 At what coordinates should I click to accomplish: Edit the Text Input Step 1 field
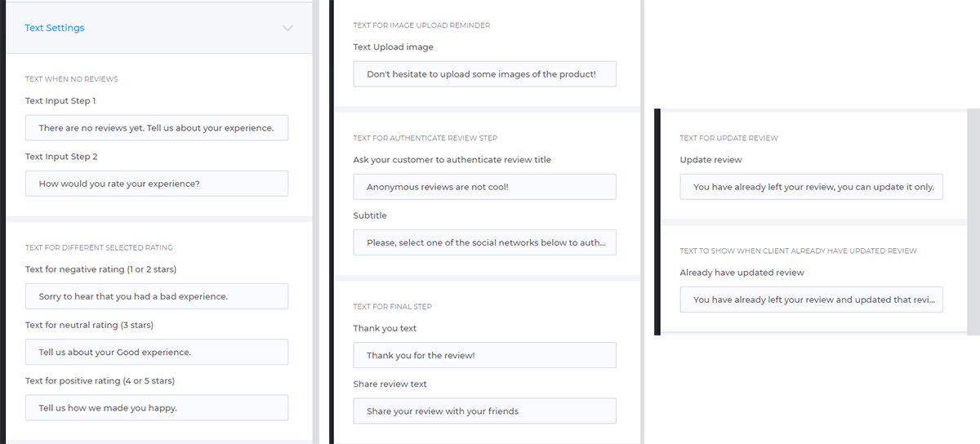pyautogui.click(x=157, y=128)
